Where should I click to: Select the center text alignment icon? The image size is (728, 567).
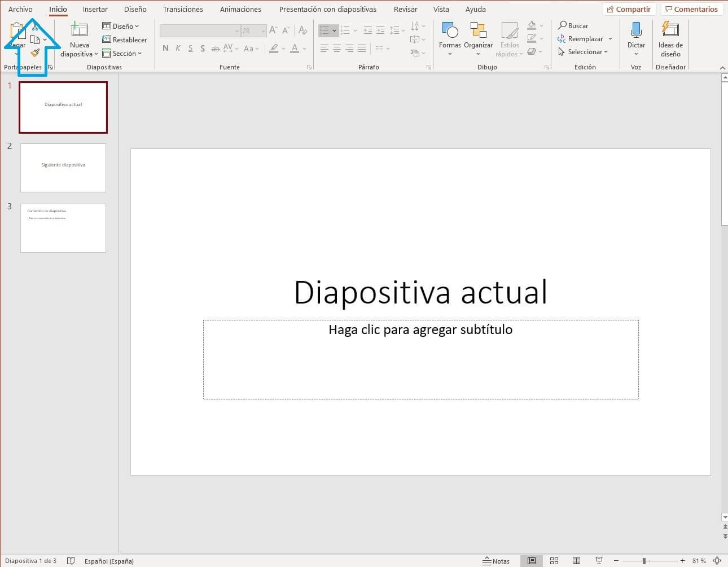[336, 48]
